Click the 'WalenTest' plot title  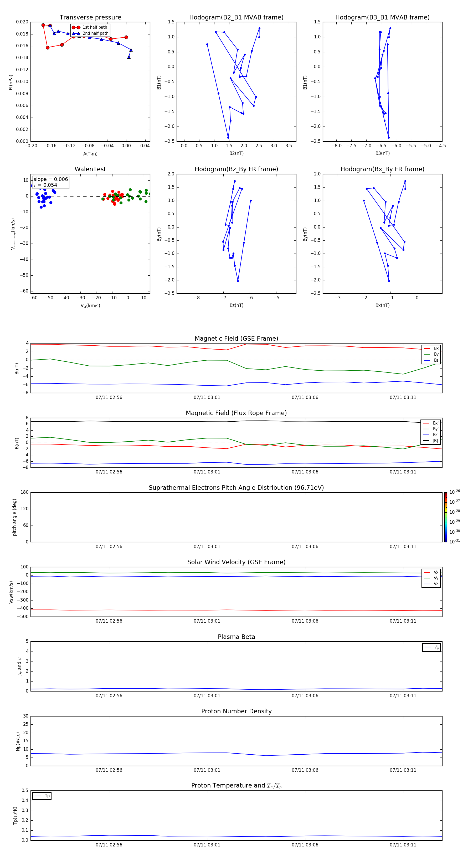pyautogui.click(x=90, y=169)
